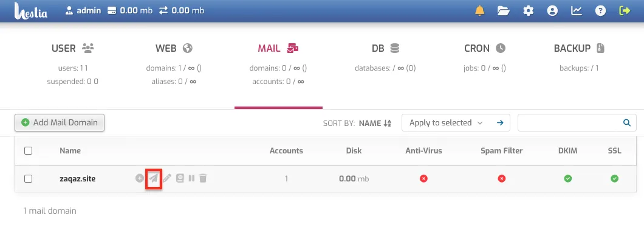This screenshot has height=235, width=644.
Task: Delete the zaqaz.site mail domain
Action: click(x=203, y=178)
